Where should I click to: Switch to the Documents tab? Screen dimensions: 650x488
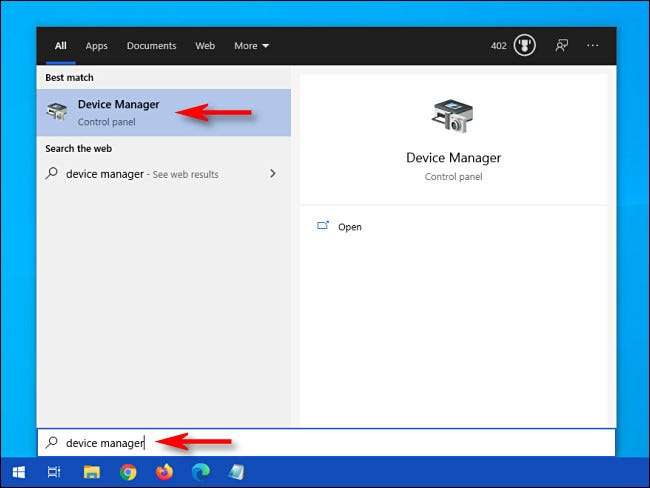click(x=151, y=46)
